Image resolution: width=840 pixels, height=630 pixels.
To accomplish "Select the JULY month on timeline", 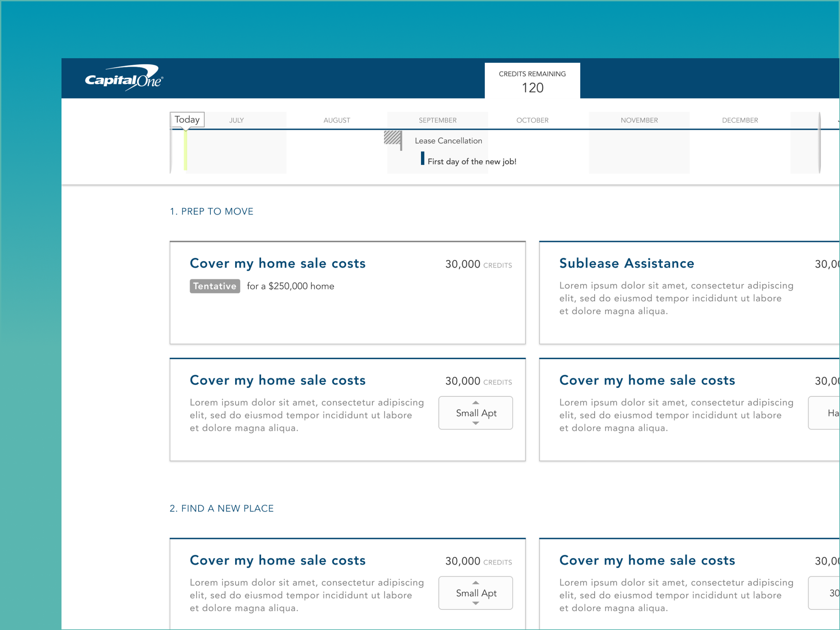I will tap(236, 120).
